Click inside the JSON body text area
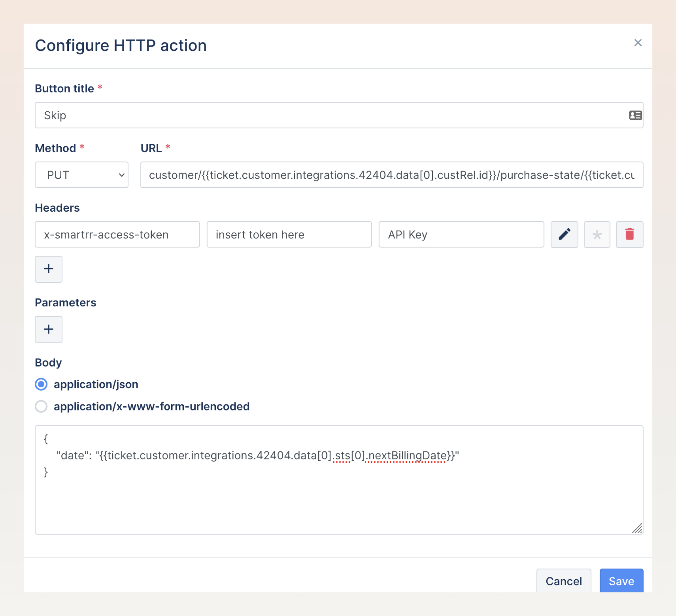 [339, 480]
